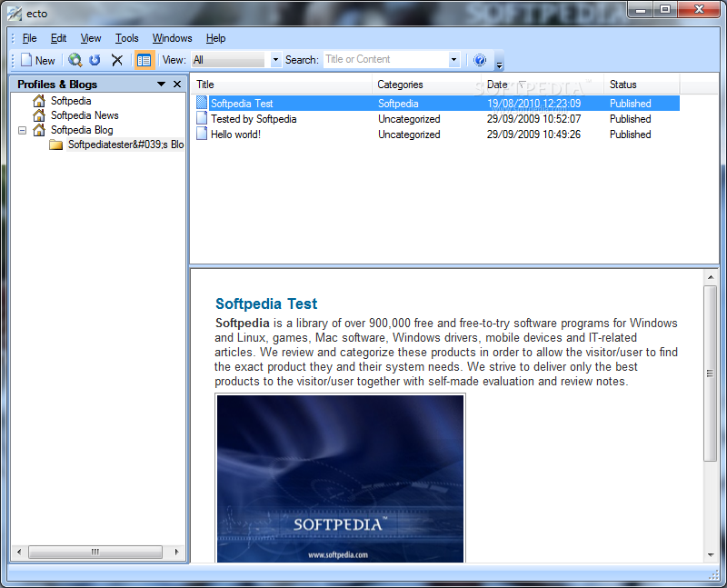Open the Help menu
The image size is (727, 588).
[215, 38]
